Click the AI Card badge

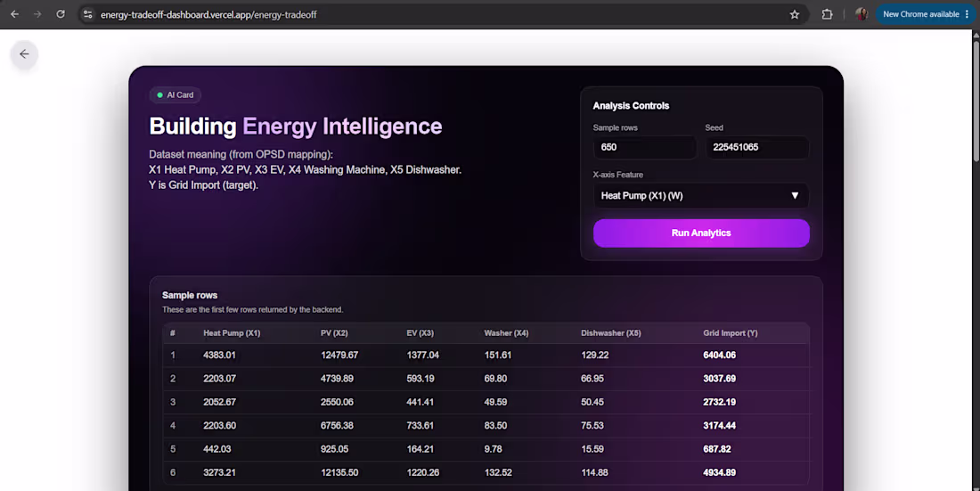coord(175,95)
